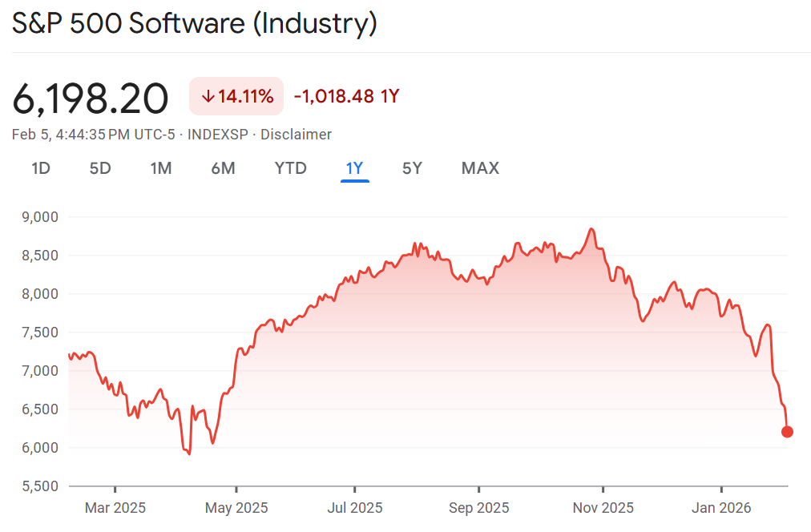Click the INDEXSP exchange label

click(x=218, y=135)
